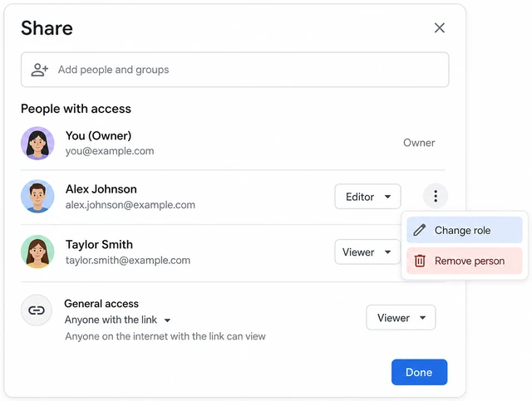
Task: Click the add person icon in the search field
Action: tap(39, 70)
